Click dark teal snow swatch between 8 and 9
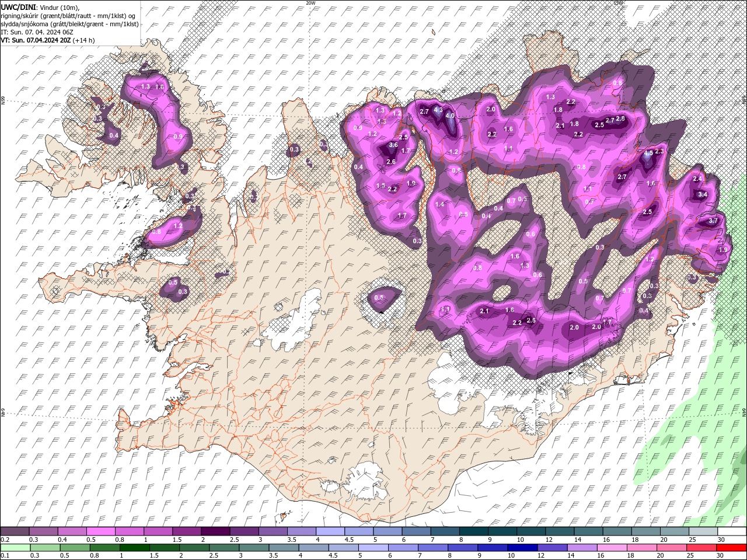 pos(473,531)
